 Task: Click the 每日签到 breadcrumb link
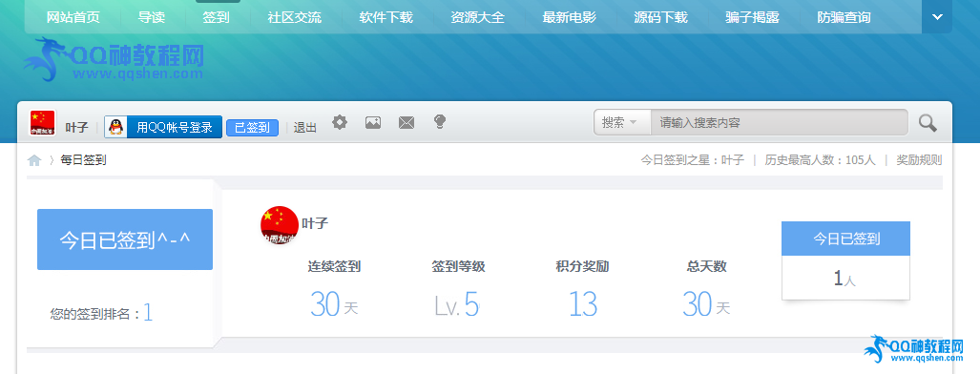[83, 160]
